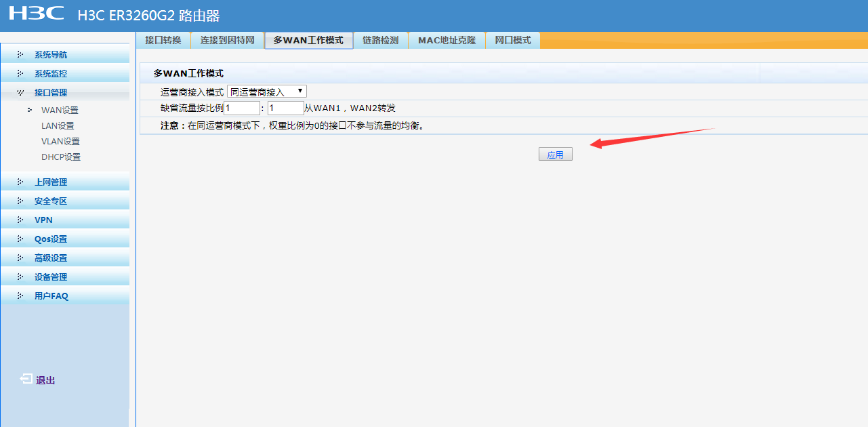This screenshot has height=427, width=868.
Task: Open VLAN设置 in the sidebar
Action: tap(60, 141)
